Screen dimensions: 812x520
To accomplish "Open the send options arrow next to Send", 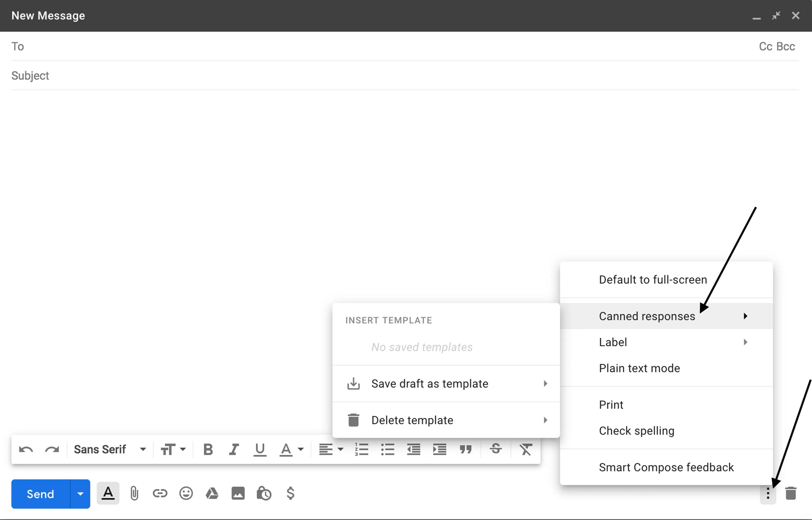I will [x=80, y=494].
